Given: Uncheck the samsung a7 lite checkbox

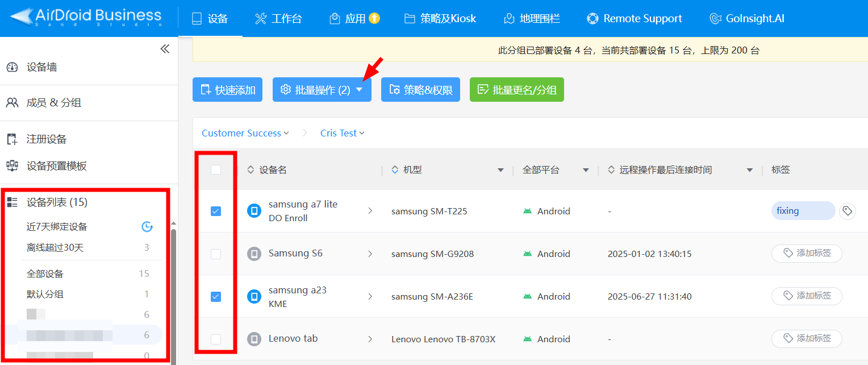Looking at the screenshot, I should 216,211.
